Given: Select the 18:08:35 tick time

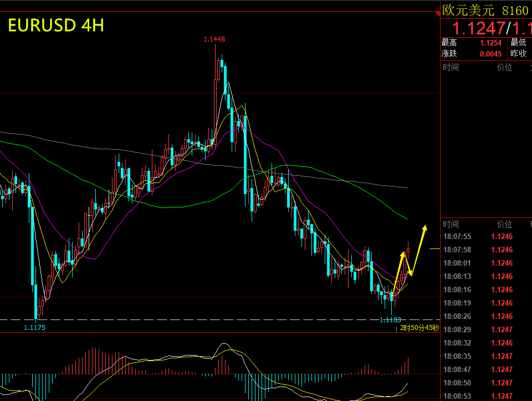Looking at the screenshot, I should tap(457, 356).
